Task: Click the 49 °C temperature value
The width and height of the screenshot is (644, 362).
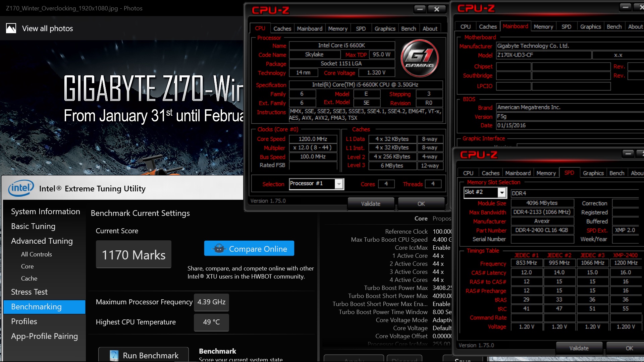Action: tap(211, 322)
